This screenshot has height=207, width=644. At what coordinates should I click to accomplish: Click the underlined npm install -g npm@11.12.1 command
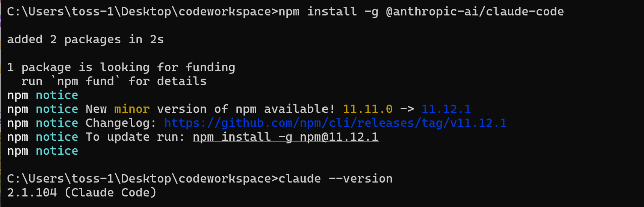click(x=286, y=137)
